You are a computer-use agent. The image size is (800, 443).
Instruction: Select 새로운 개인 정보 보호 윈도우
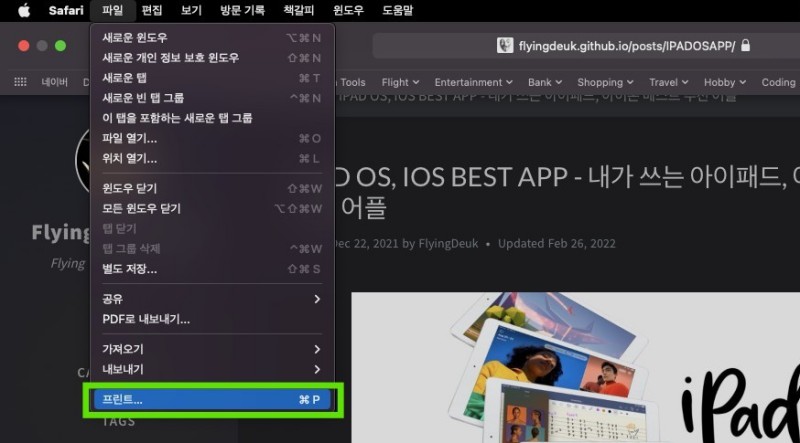(212, 58)
